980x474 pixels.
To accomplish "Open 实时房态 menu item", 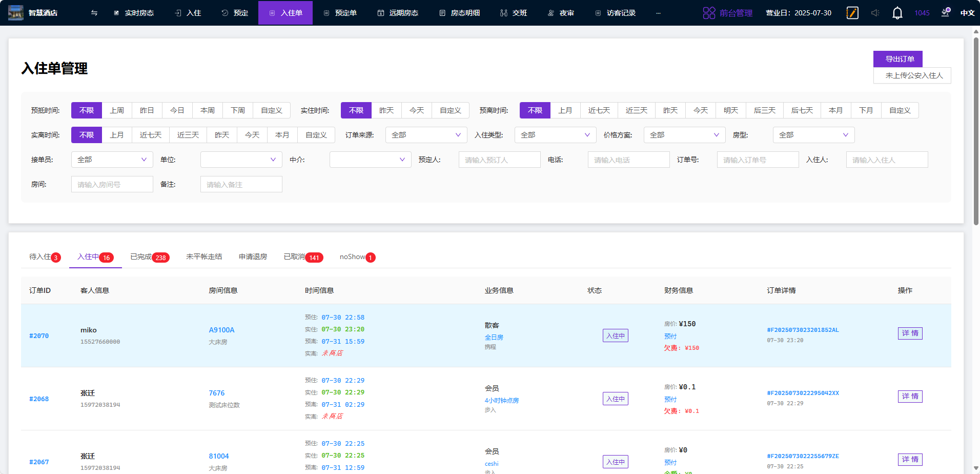I will [x=134, y=13].
